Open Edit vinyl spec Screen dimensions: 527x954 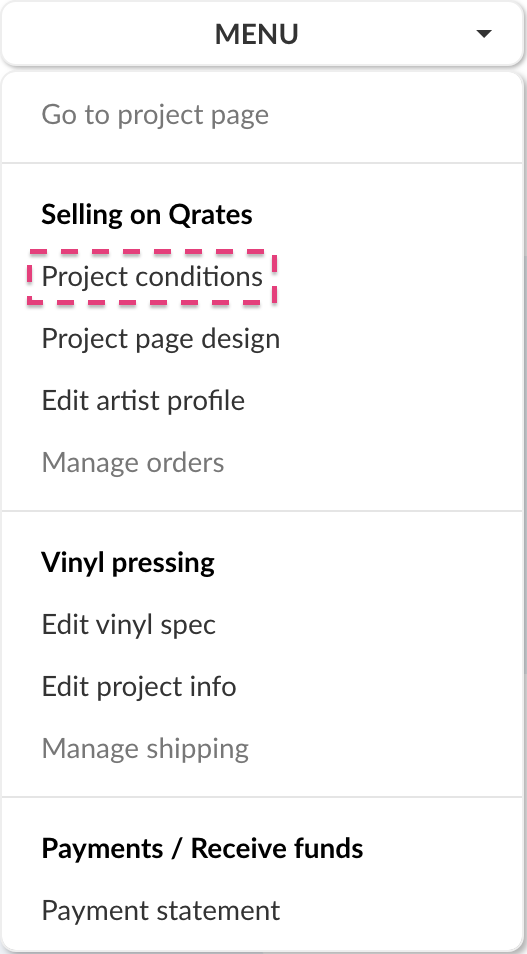click(128, 624)
